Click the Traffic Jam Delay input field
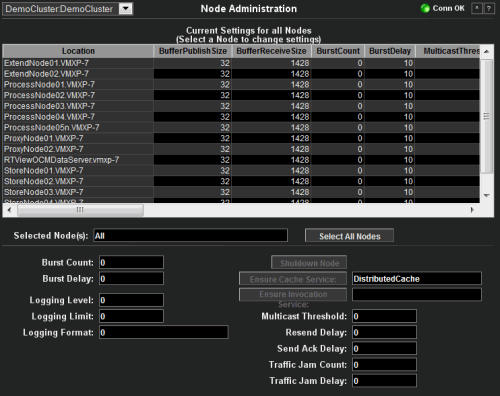Image resolution: width=500 pixels, height=396 pixels. tap(384, 381)
